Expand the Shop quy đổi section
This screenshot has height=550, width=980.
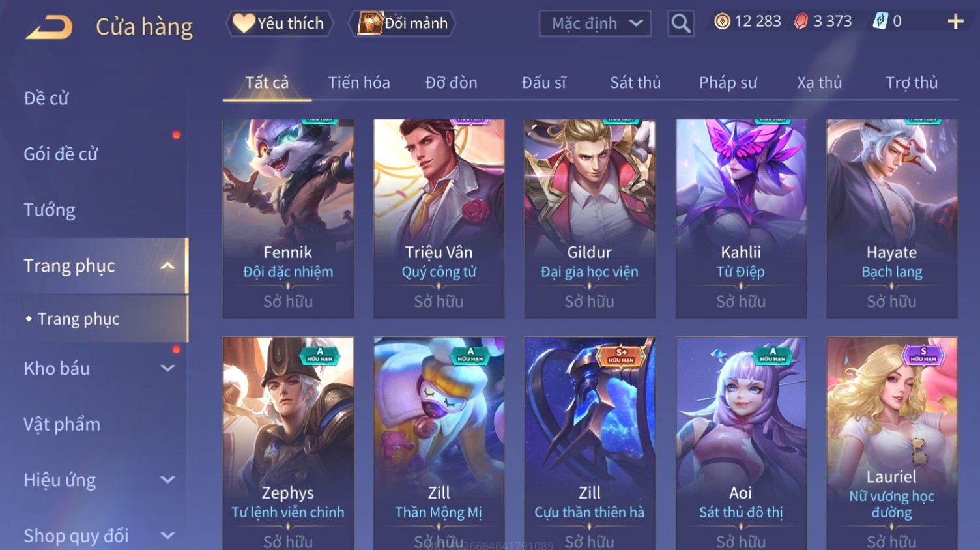point(167,536)
